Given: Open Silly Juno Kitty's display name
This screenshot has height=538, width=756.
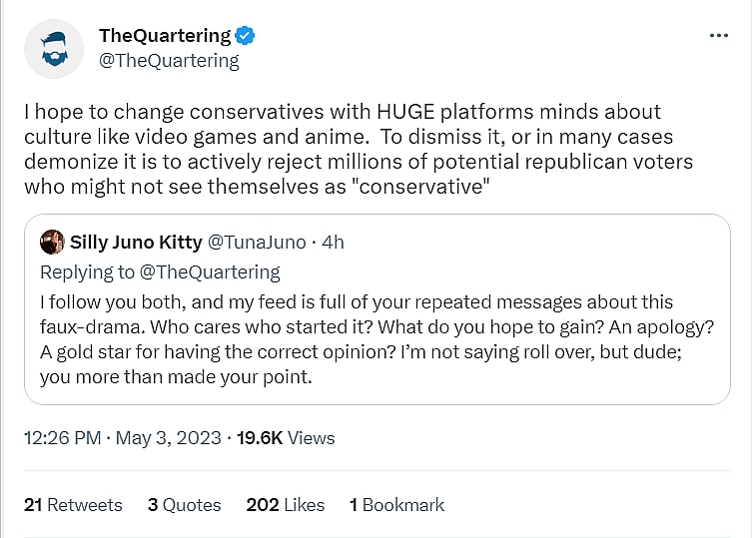Looking at the screenshot, I should click(x=136, y=243).
